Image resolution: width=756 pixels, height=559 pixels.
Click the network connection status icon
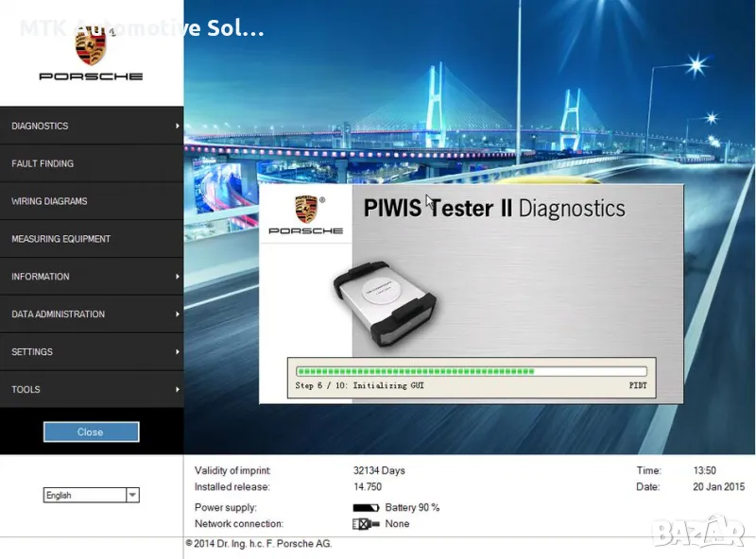[366, 524]
